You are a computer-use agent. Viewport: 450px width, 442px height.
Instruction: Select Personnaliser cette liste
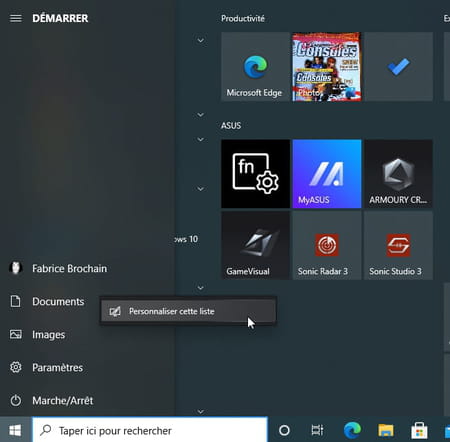(x=188, y=311)
